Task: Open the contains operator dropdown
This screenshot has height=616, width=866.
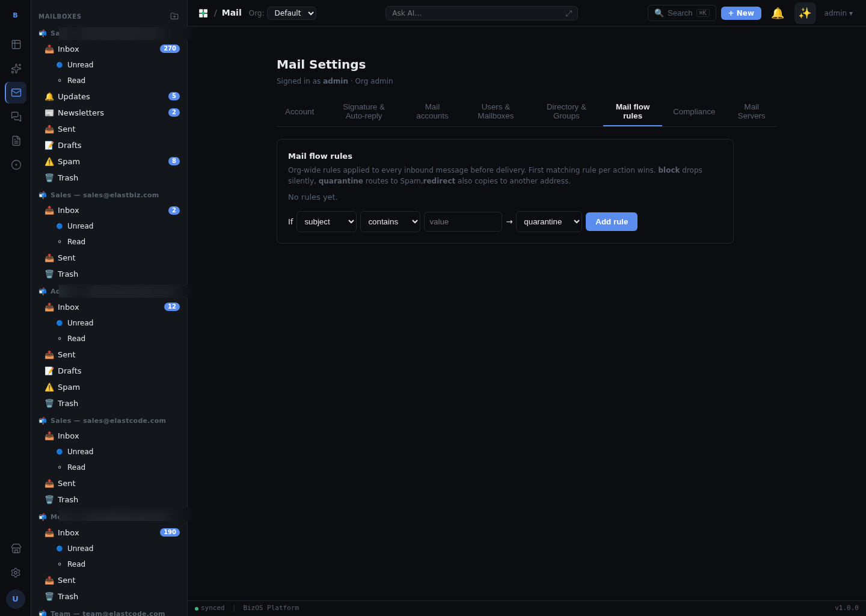Action: tap(390, 222)
